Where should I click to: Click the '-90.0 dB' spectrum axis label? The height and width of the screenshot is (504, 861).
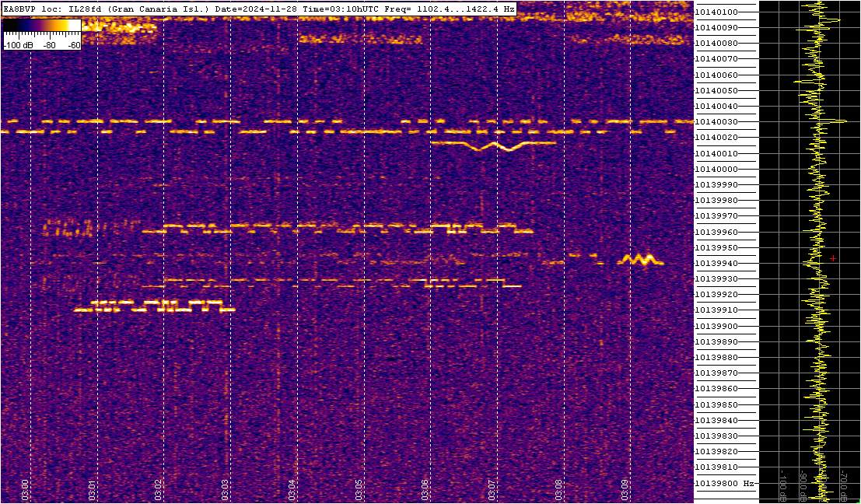(x=802, y=486)
